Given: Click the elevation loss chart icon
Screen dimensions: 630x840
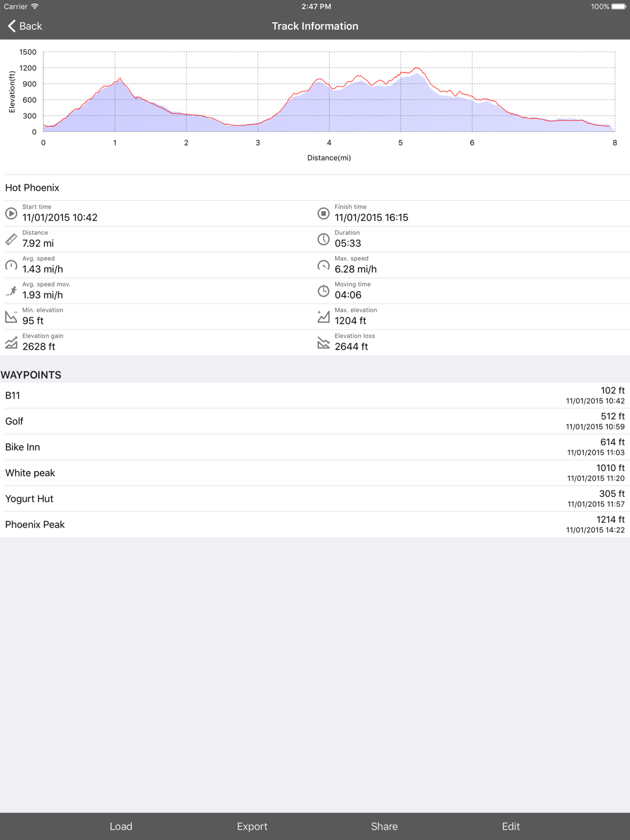Looking at the screenshot, I should point(323,343).
